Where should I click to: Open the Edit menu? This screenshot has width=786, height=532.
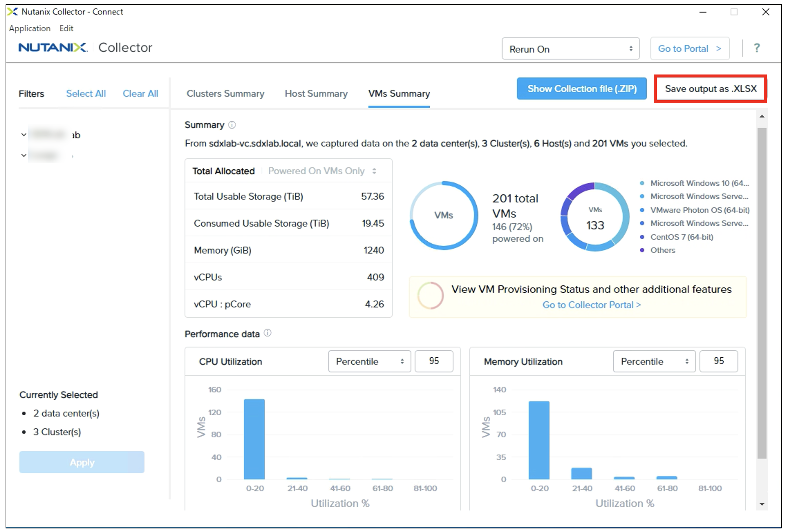66,28
